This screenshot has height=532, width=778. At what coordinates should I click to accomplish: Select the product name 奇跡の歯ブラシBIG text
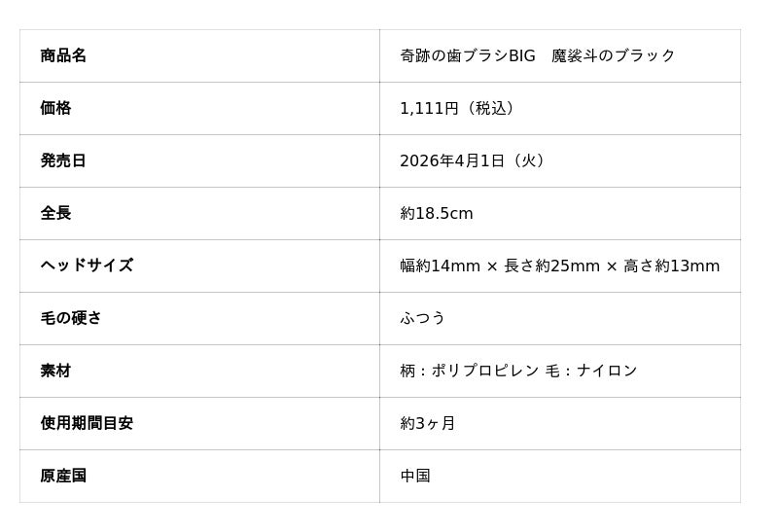pyautogui.click(x=468, y=56)
